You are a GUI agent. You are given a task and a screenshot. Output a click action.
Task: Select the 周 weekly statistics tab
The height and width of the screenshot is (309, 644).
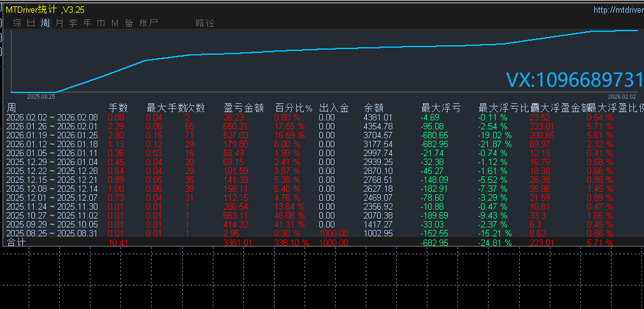[45, 23]
